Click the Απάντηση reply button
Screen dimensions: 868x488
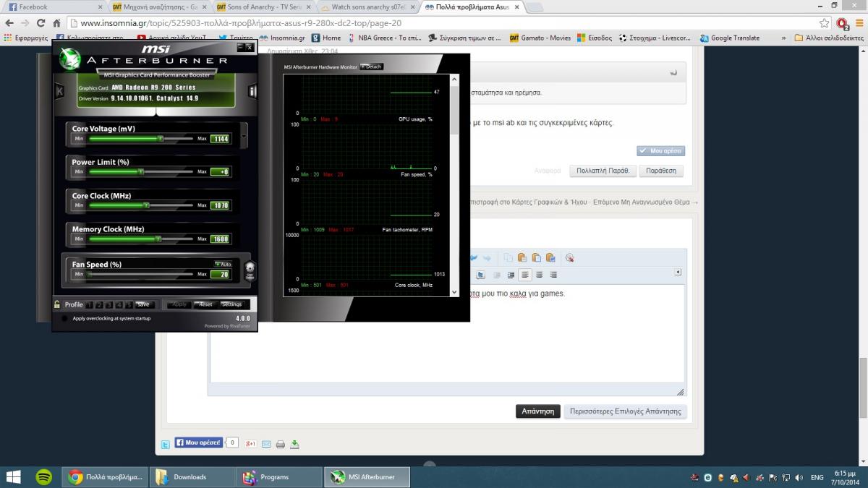click(538, 411)
